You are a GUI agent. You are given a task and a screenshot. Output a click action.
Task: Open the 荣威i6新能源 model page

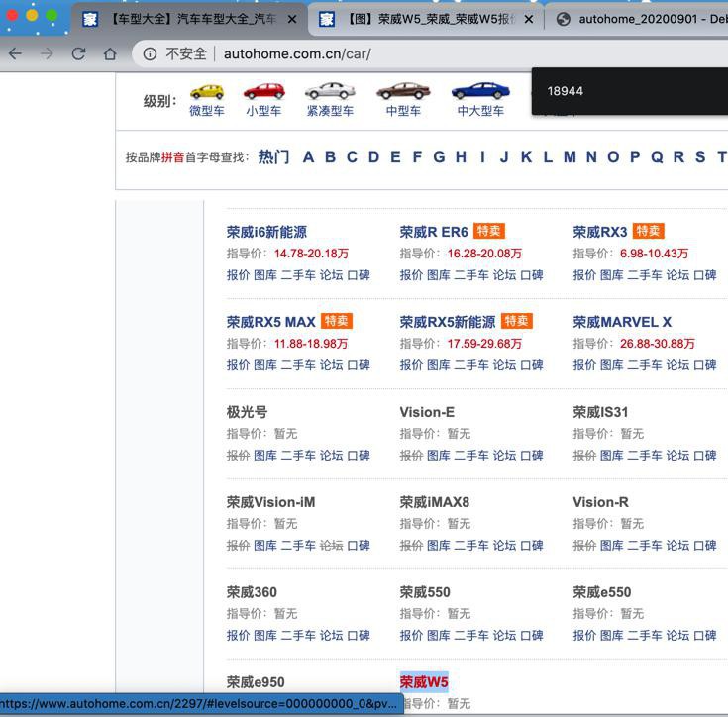266,232
